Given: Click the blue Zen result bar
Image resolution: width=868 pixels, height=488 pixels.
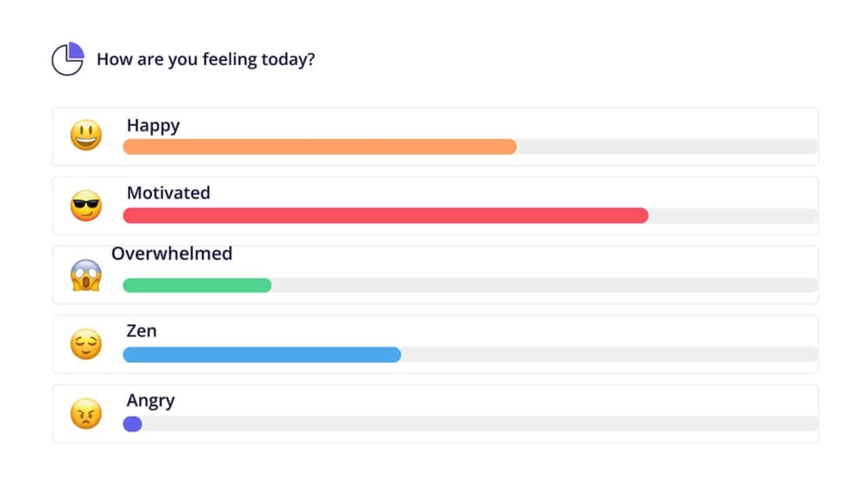Looking at the screenshot, I should (x=262, y=354).
